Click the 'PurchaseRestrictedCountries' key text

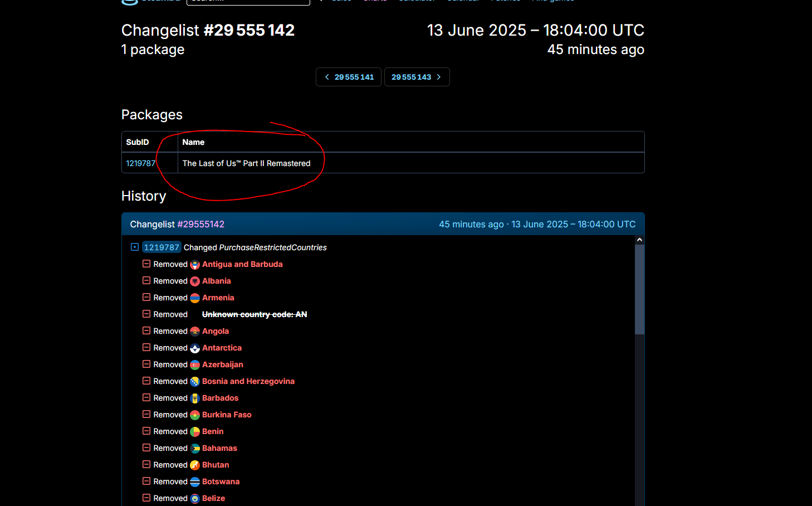[273, 247]
